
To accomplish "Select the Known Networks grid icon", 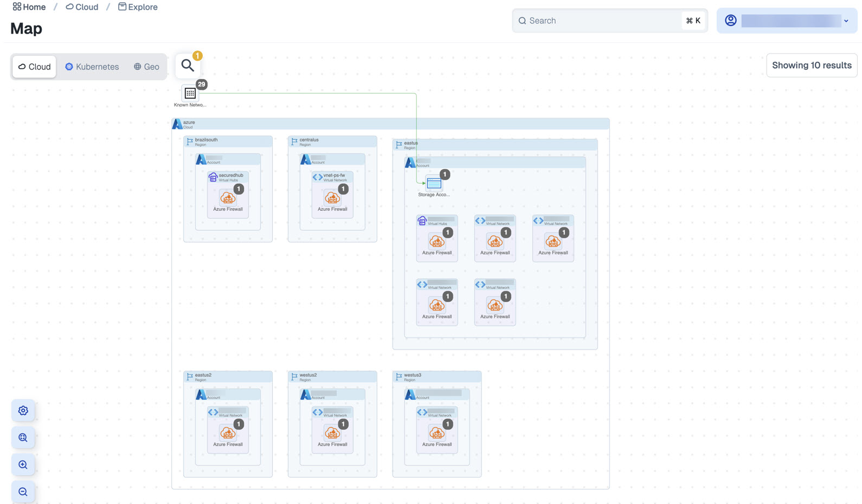I will (x=190, y=93).
